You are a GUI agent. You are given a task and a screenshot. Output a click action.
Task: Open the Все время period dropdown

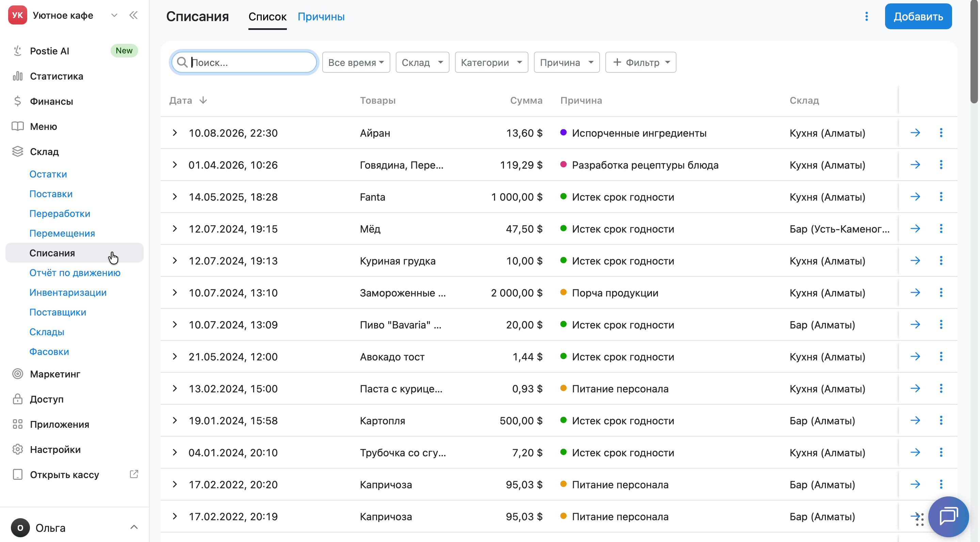[356, 62]
